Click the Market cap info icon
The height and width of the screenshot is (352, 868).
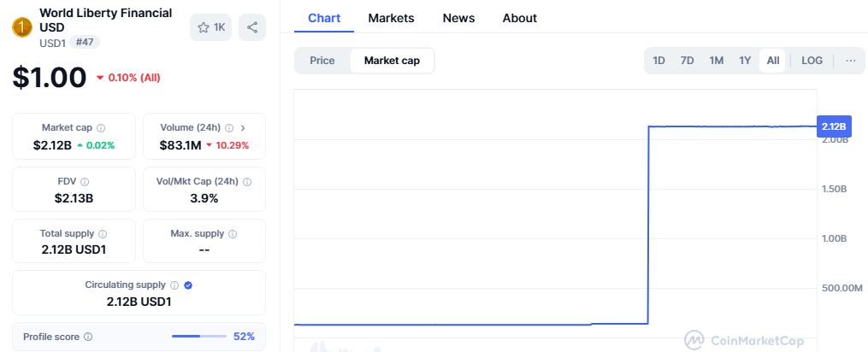click(101, 128)
